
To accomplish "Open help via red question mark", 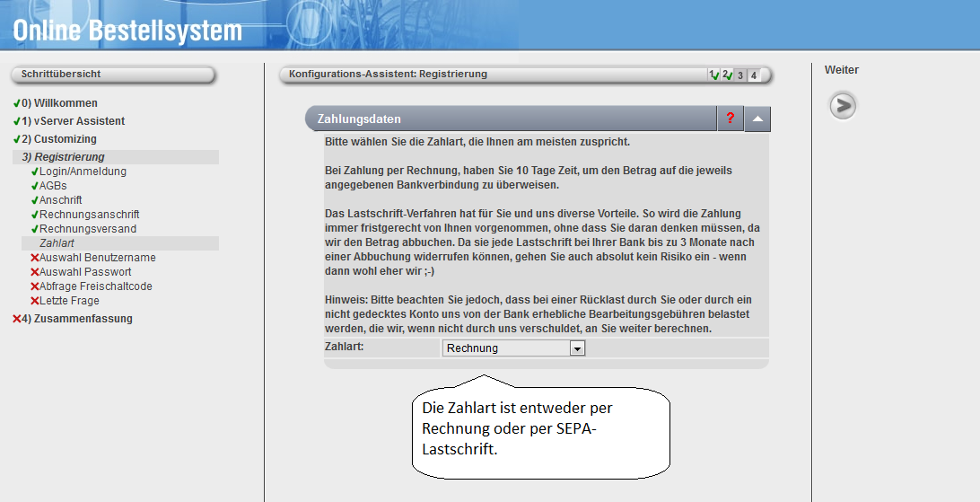I will click(731, 119).
